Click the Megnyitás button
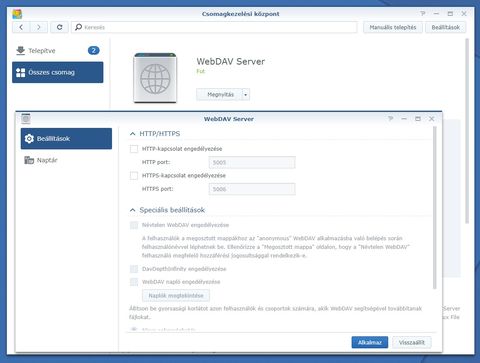480x363 pixels. [x=219, y=95]
